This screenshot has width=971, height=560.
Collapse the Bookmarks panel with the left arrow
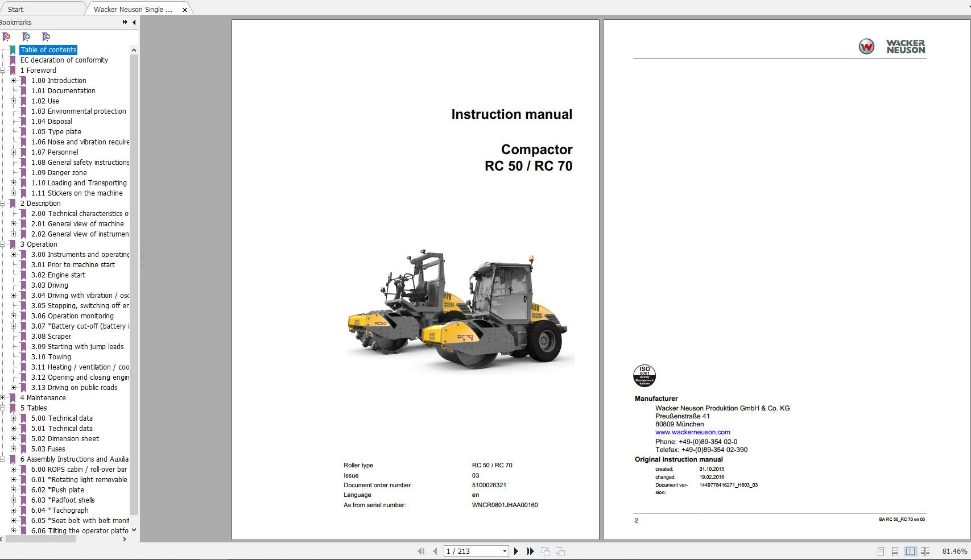(134, 22)
